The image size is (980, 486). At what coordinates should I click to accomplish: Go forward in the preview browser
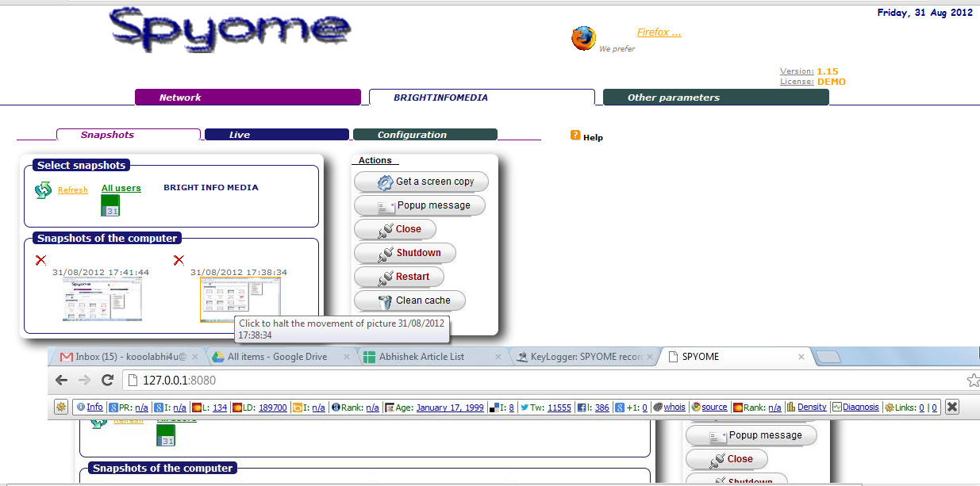pyautogui.click(x=84, y=381)
